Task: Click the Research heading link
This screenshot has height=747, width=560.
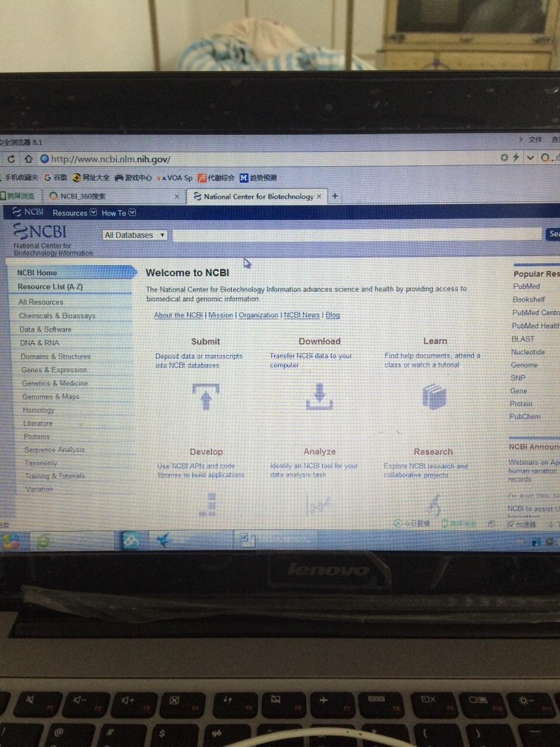Action: point(433,452)
